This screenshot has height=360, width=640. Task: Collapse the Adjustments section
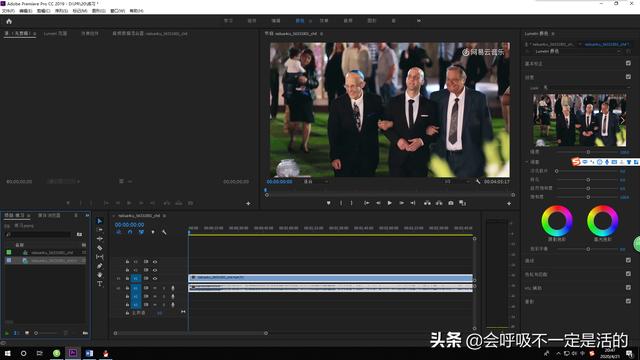pos(527,162)
